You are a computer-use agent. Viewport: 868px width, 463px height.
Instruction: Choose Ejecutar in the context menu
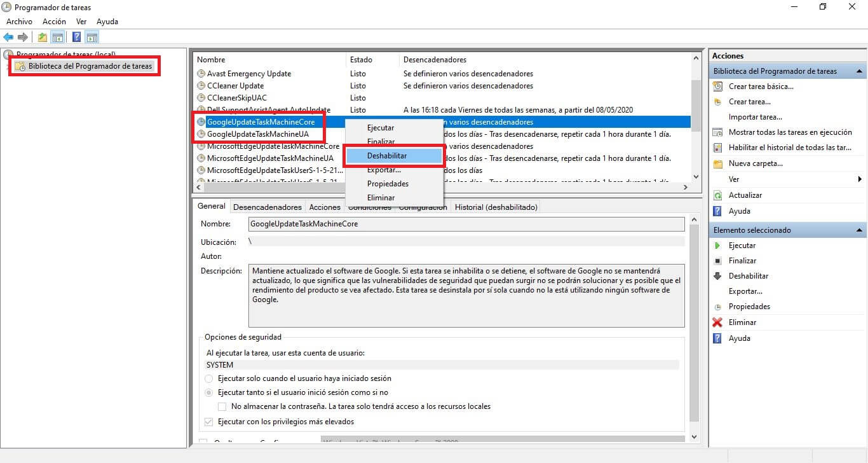pos(393,128)
